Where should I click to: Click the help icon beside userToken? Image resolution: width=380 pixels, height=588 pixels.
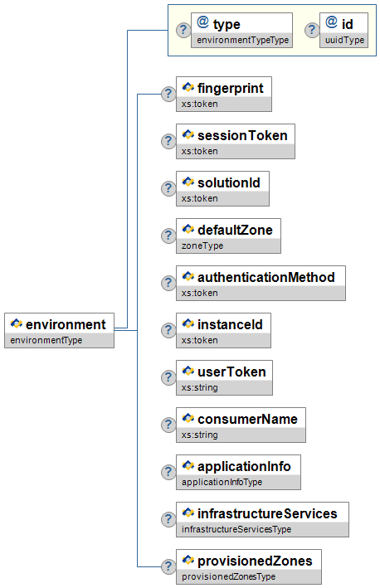(x=168, y=377)
